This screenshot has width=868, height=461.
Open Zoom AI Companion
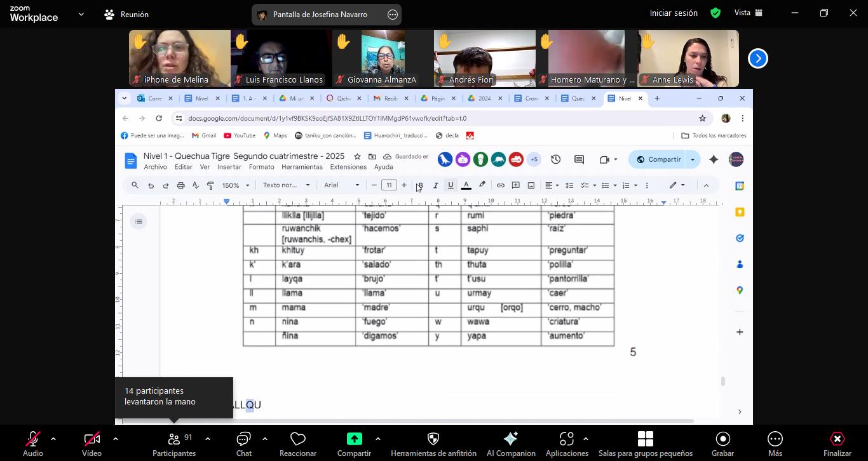pos(510,439)
